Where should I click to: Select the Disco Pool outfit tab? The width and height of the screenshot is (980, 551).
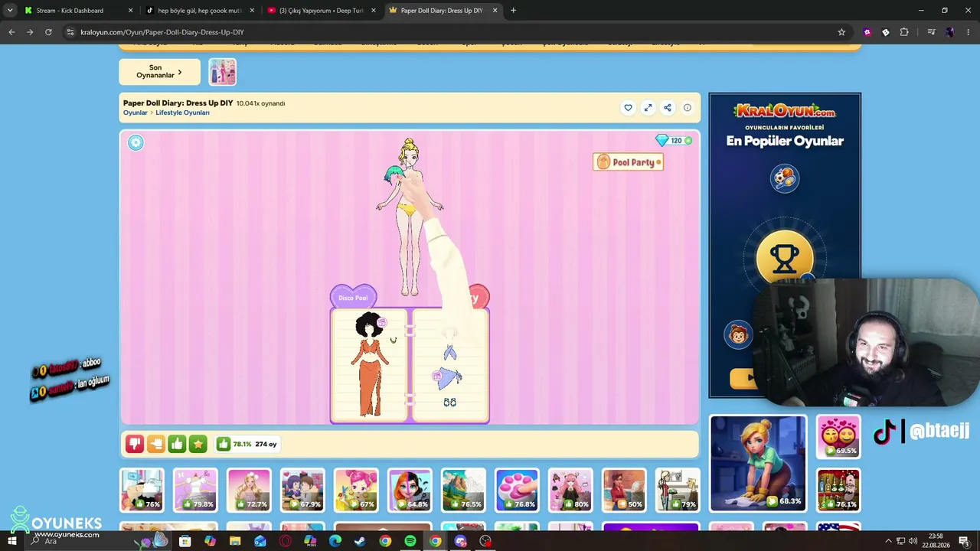[x=353, y=297]
